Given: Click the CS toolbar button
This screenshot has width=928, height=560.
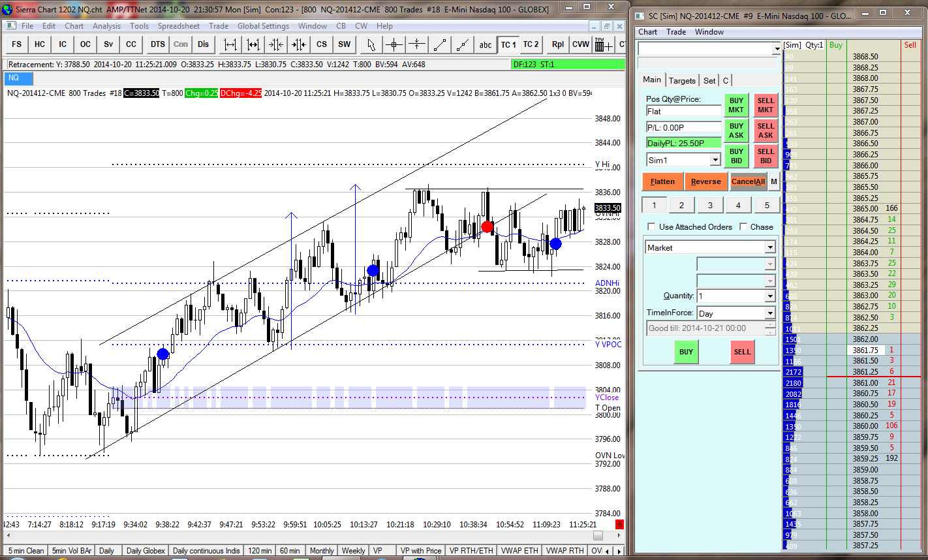Looking at the screenshot, I should click(322, 44).
